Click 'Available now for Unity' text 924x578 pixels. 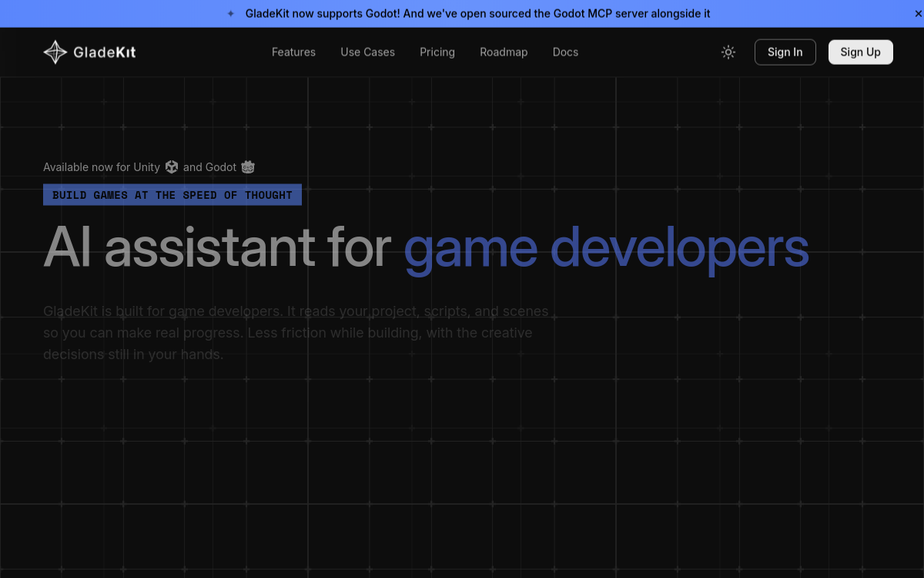(x=102, y=167)
